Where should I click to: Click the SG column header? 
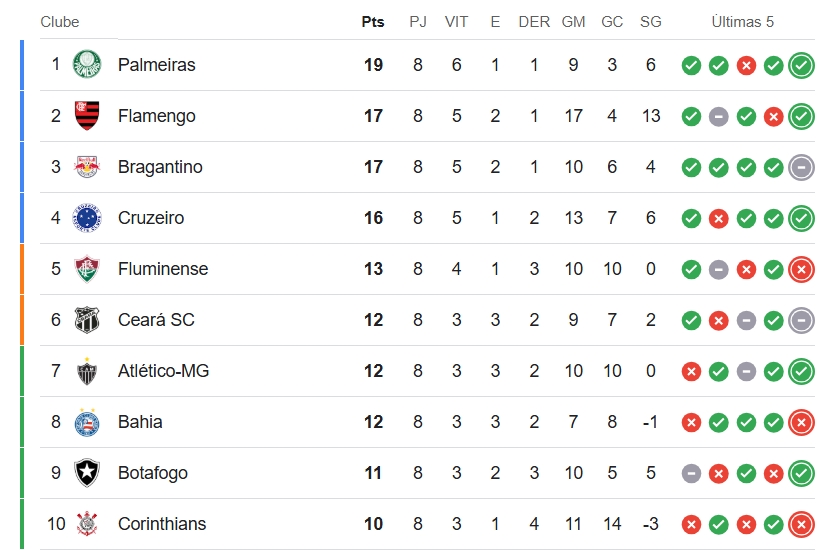tap(650, 22)
